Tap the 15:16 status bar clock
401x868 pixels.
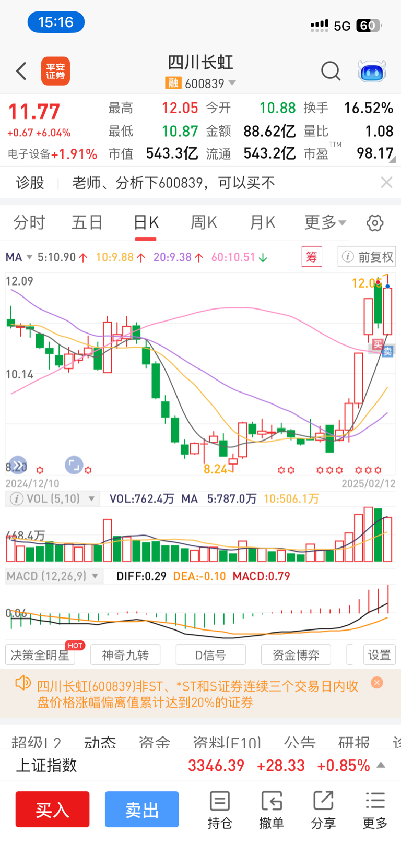56,22
